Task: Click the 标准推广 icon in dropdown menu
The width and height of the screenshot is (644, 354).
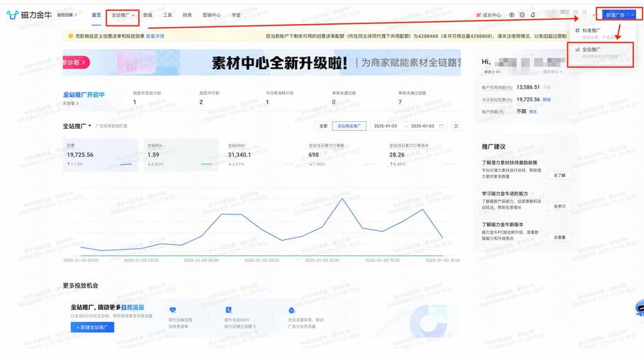Action: (577, 31)
